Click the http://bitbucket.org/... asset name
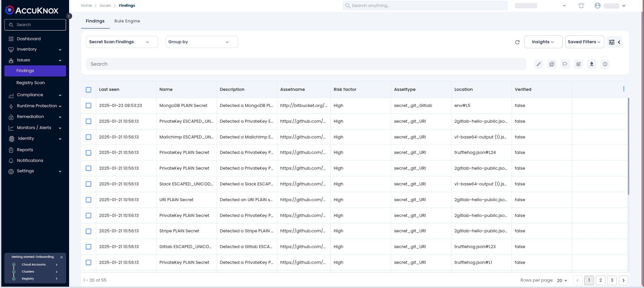The image size is (644, 288). point(304,106)
